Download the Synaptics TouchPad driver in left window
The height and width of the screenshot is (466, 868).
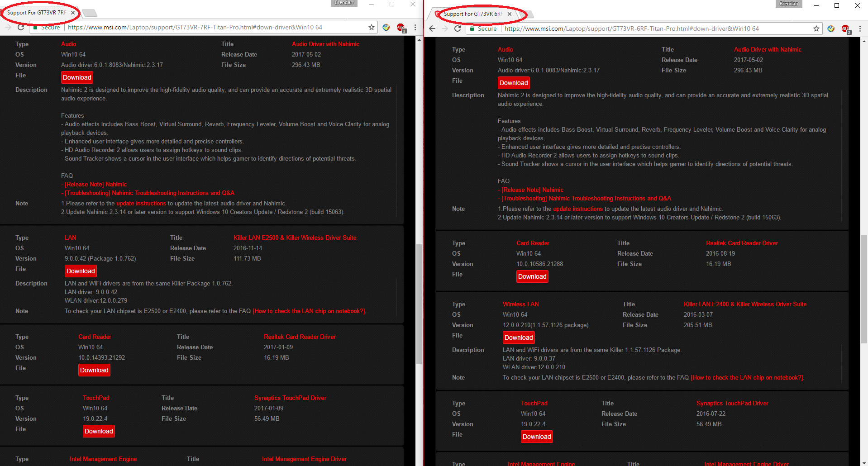pos(99,431)
